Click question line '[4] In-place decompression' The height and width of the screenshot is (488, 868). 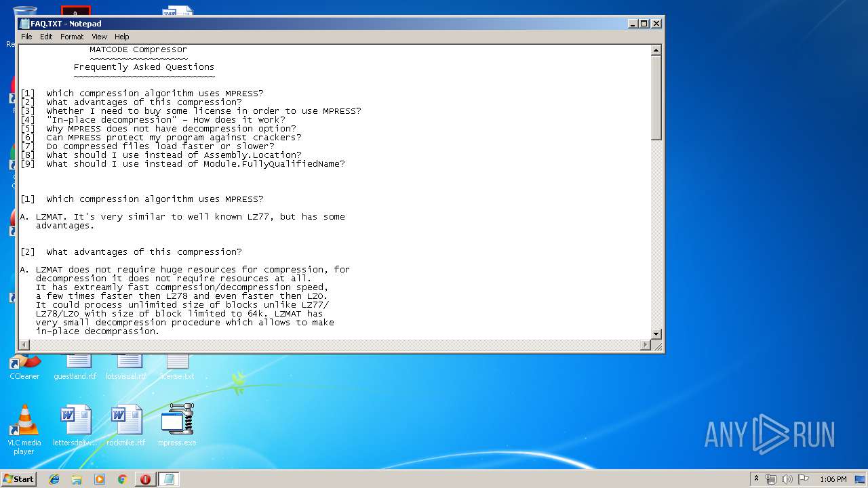pos(153,120)
